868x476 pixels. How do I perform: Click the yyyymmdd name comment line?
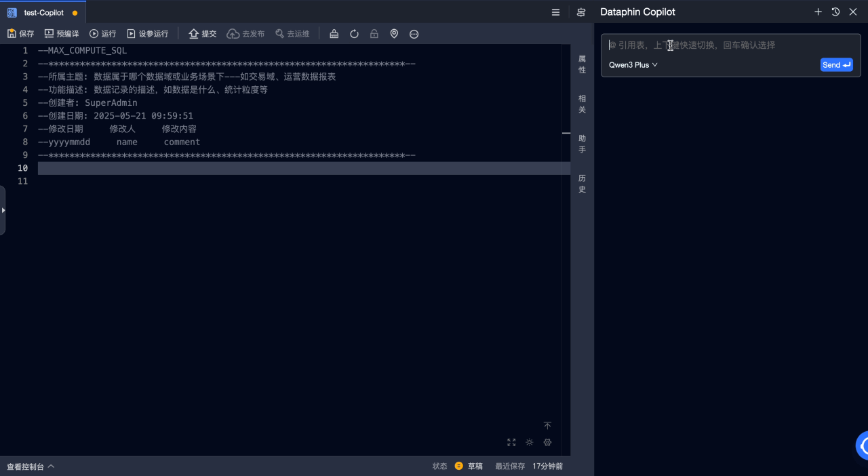119,142
